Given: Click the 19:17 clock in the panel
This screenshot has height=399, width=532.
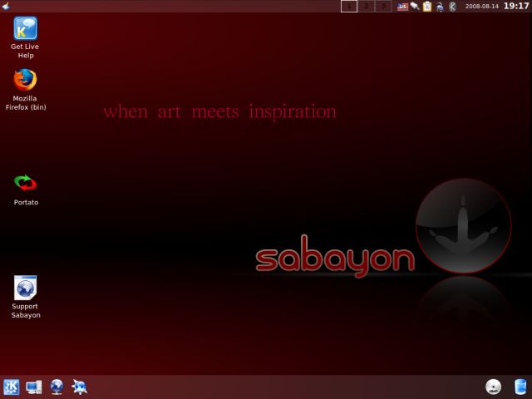Looking at the screenshot, I should 515,6.
